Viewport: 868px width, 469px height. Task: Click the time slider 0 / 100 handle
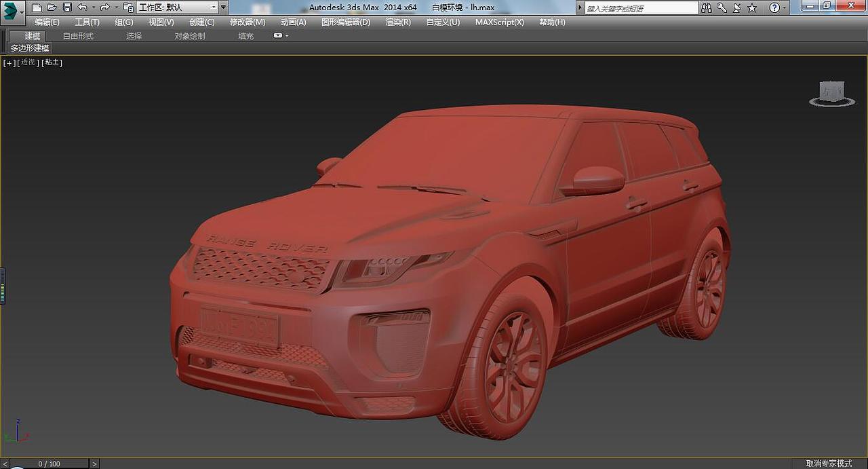49,464
